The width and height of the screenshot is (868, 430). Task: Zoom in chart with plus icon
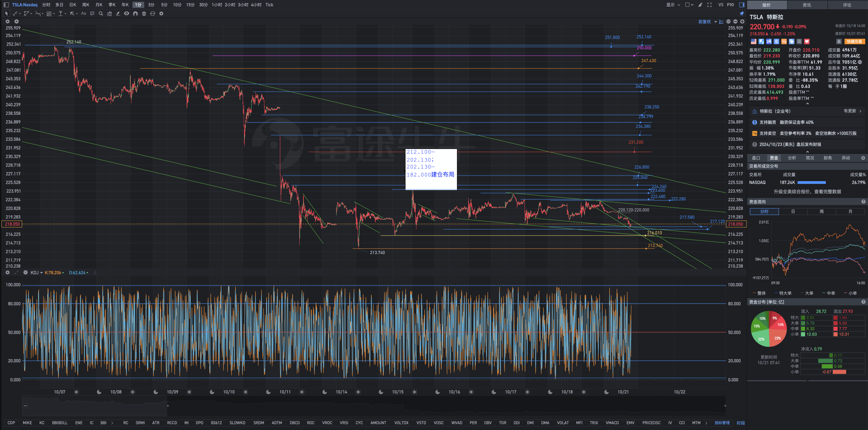tap(742, 21)
